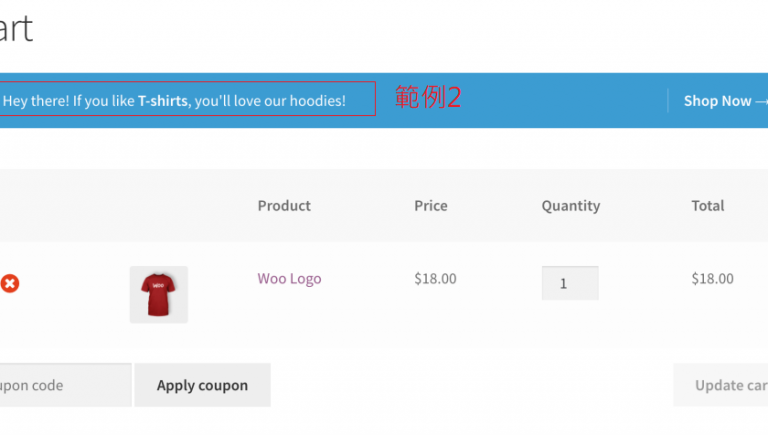Follow the Shop Now link in banner
768x435 pixels.
coord(717,101)
